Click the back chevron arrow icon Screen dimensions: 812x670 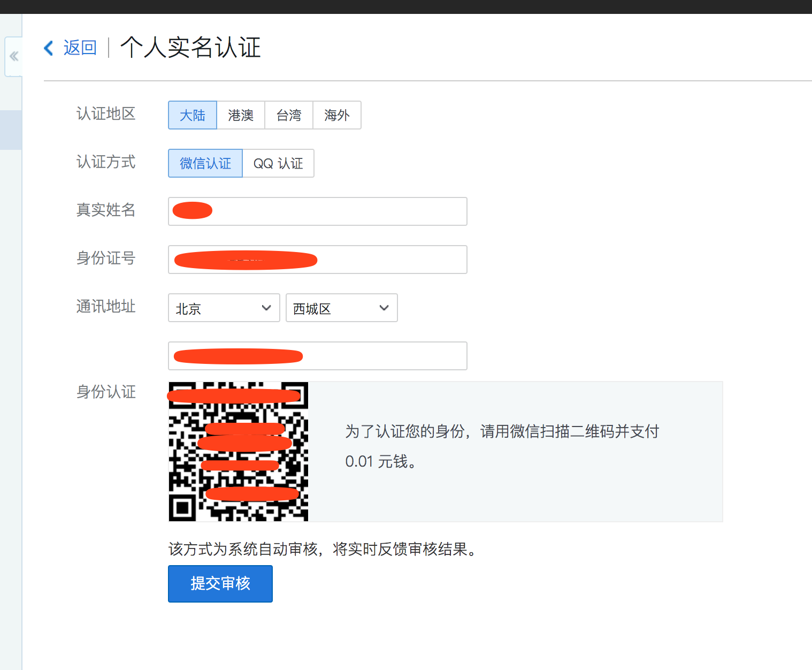coord(49,48)
